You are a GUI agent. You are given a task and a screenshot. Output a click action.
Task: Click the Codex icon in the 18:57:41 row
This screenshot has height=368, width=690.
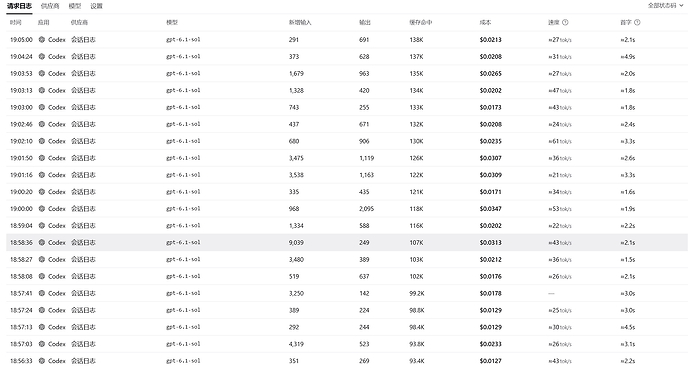tap(42, 293)
